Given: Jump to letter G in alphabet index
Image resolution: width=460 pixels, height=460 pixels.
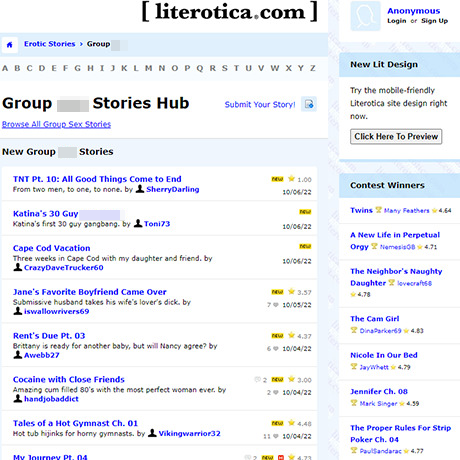Looking at the screenshot, I should [78, 68].
